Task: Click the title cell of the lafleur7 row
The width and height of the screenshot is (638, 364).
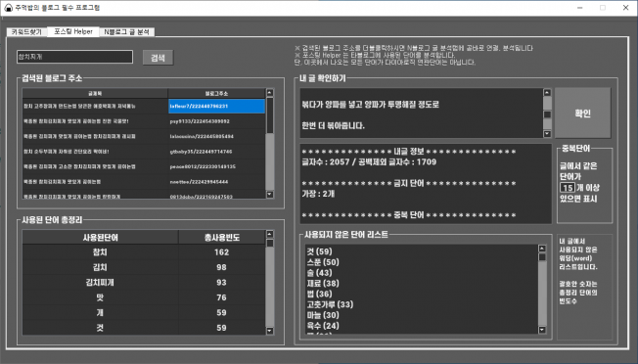Action: tap(95, 106)
